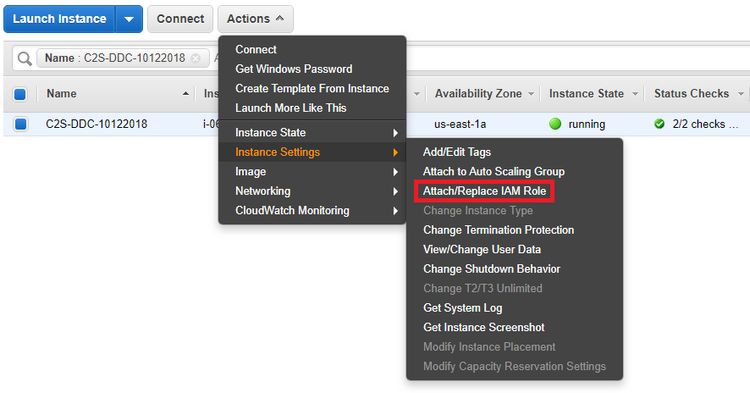Click the us-east-1a availability zone cell
The image size is (750, 393).
[x=460, y=124]
